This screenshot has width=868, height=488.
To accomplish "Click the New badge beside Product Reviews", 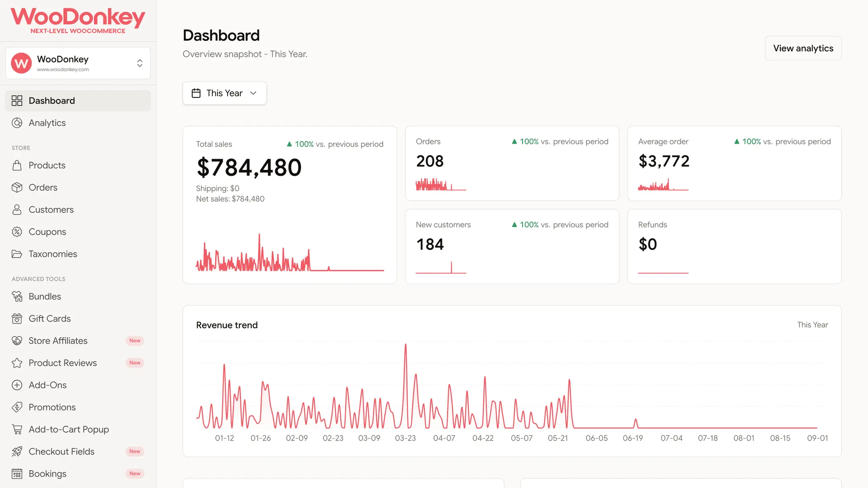I will (x=135, y=363).
